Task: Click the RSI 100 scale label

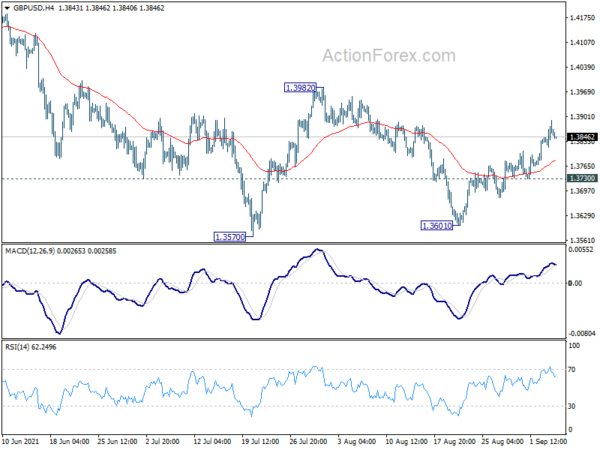Action: coord(574,346)
